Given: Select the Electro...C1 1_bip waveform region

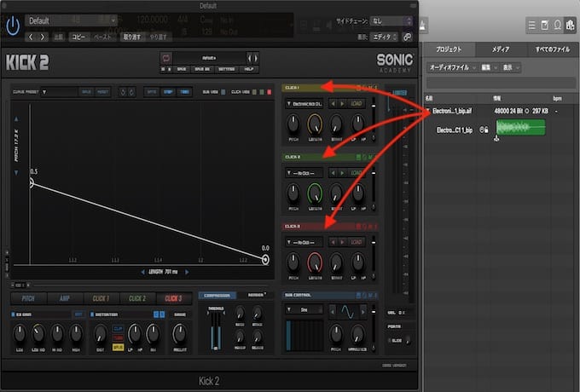Looking at the screenshot, I should coord(519,129).
